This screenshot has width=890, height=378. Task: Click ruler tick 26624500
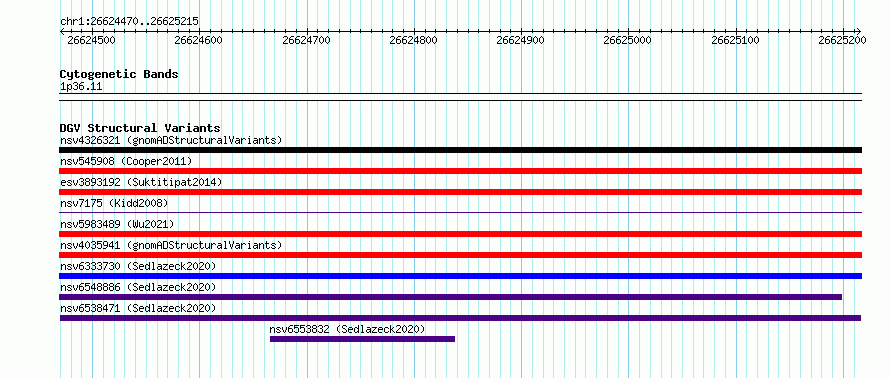[x=91, y=40]
